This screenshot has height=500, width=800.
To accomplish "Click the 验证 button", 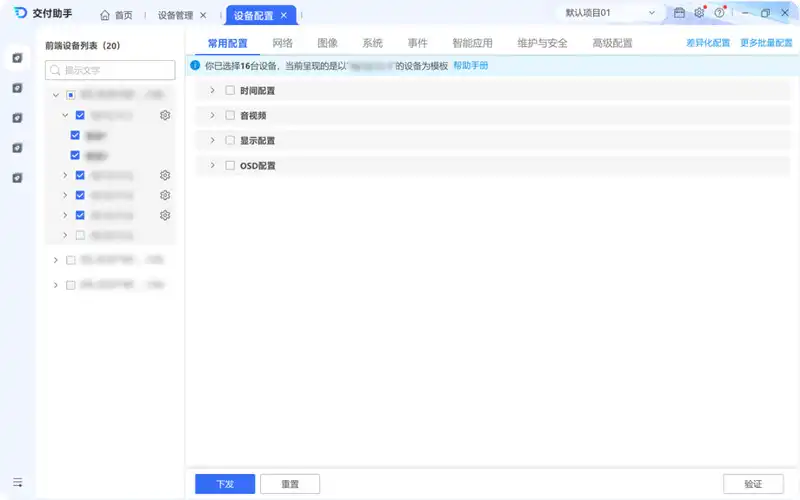I will pyautogui.click(x=753, y=484).
